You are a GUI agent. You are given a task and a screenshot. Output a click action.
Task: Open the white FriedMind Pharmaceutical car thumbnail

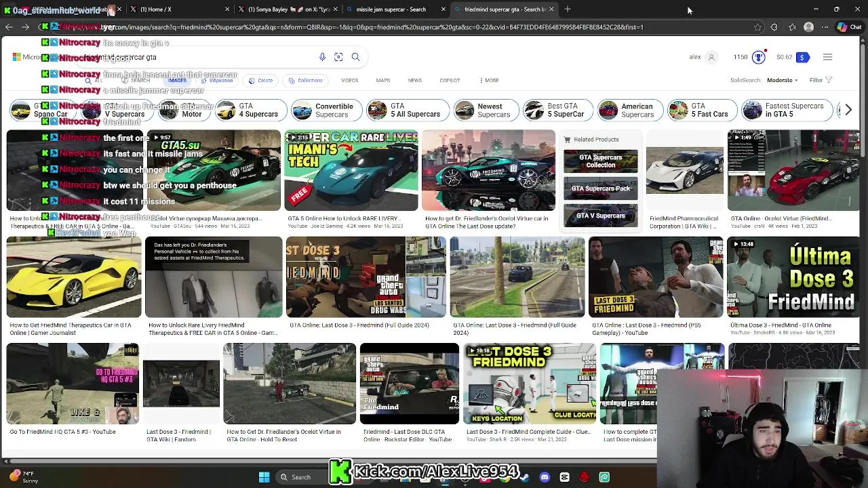pos(685,170)
